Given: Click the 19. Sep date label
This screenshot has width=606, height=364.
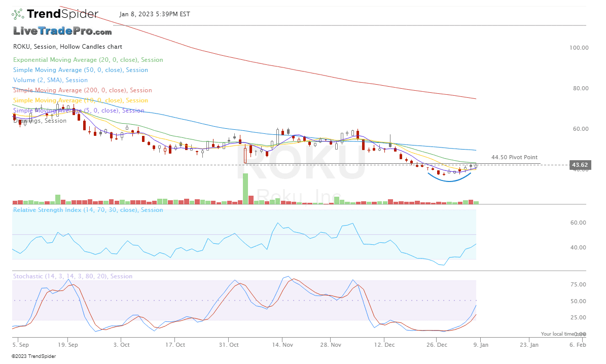Looking at the screenshot, I should 67,345.
